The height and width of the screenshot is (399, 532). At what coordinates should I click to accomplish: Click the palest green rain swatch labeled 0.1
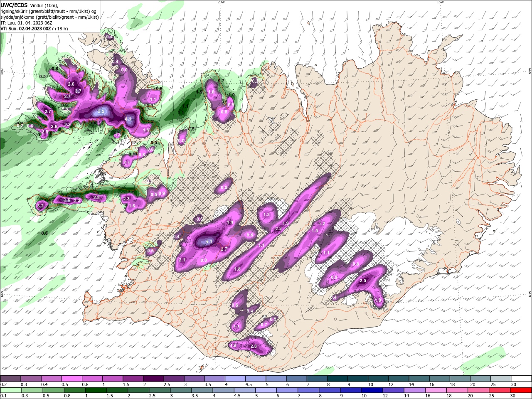(10, 390)
